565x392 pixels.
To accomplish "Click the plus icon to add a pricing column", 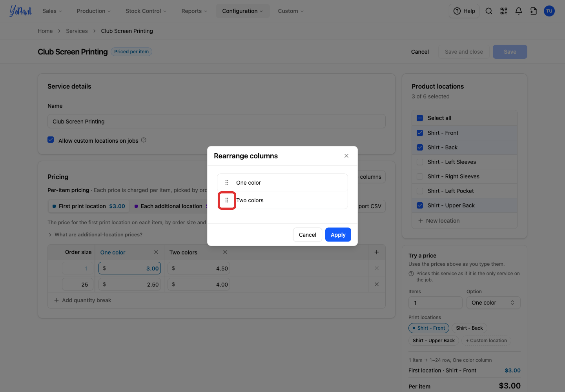I will click(377, 252).
